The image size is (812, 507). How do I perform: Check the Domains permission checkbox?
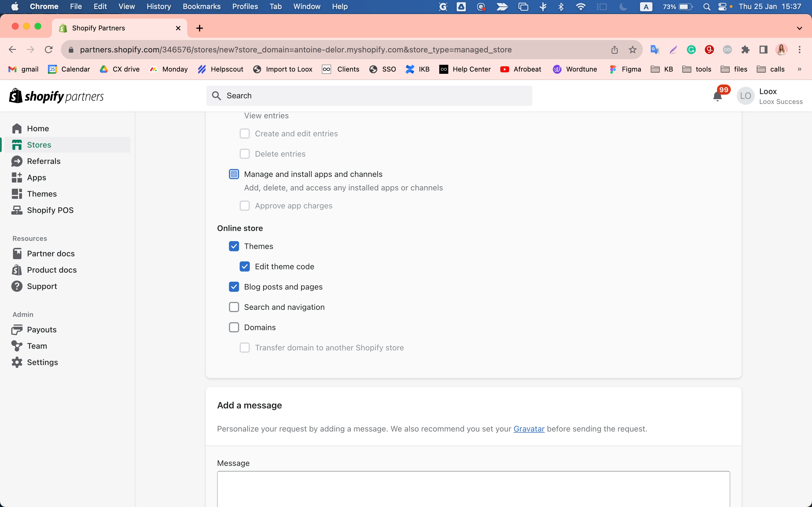click(x=234, y=327)
